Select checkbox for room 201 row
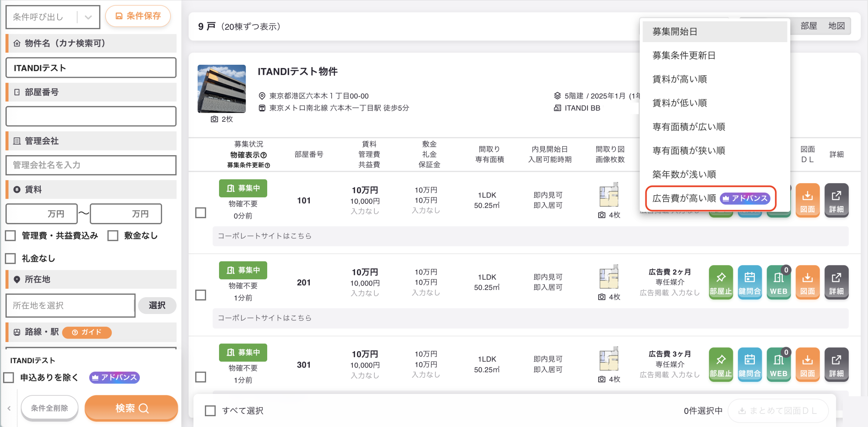 tap(201, 295)
